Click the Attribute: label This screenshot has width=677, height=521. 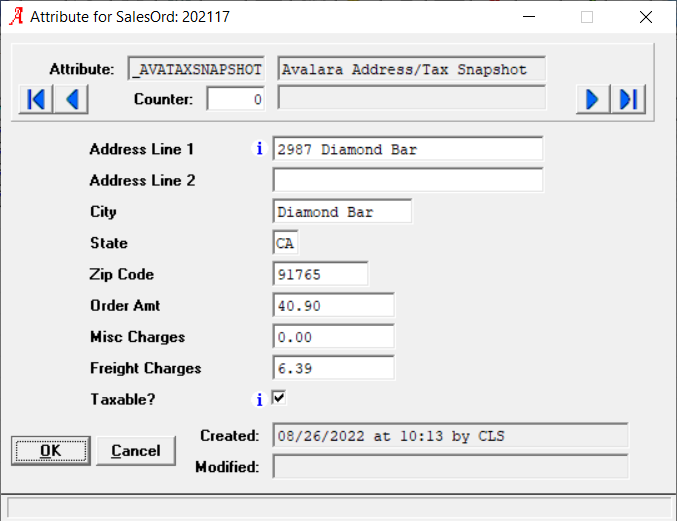82,69
